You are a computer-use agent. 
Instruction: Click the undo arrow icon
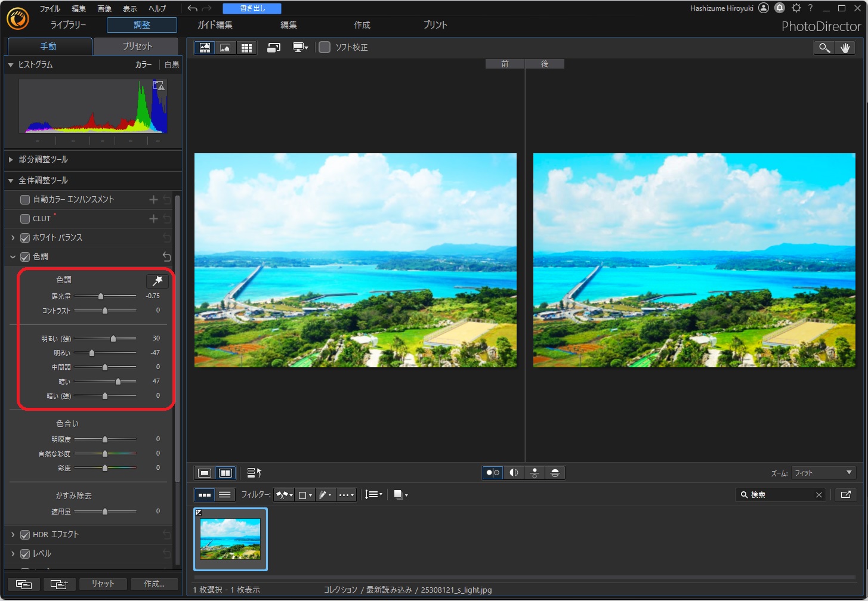click(x=192, y=8)
